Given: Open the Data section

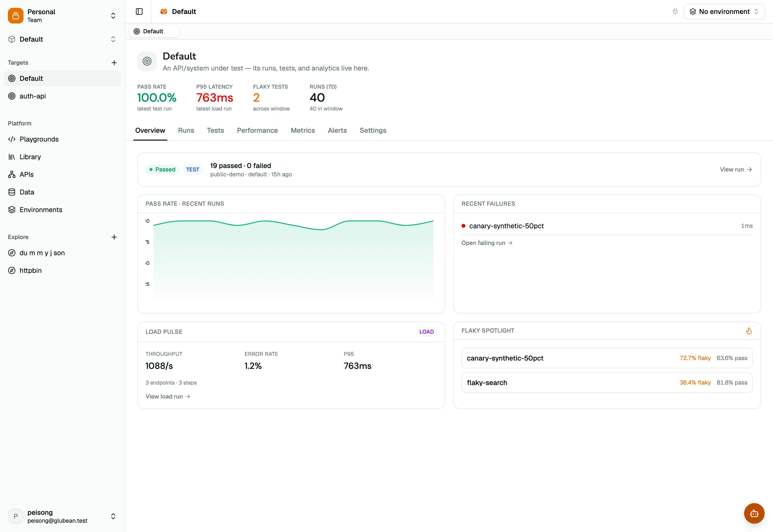Looking at the screenshot, I should 62,192.
